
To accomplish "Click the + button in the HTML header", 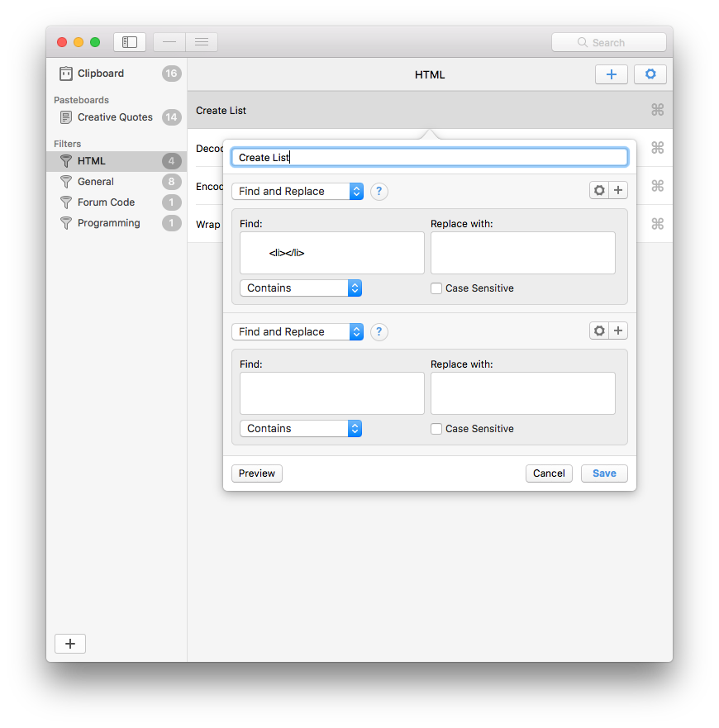I will tap(612, 74).
